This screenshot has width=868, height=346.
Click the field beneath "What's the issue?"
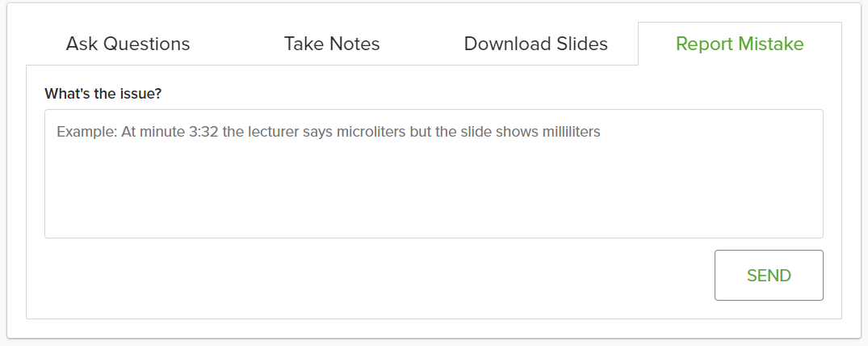point(434,174)
